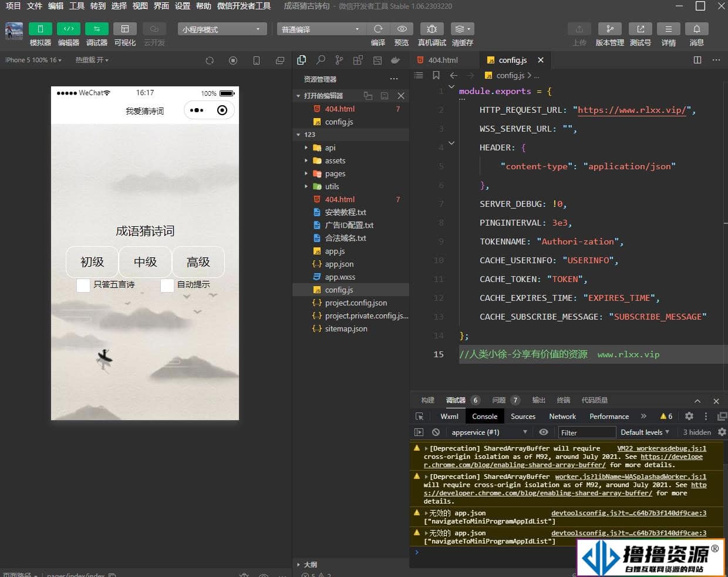Click the simulator refresh icon
Image resolution: width=728 pixels, height=577 pixels.
pos(210,61)
